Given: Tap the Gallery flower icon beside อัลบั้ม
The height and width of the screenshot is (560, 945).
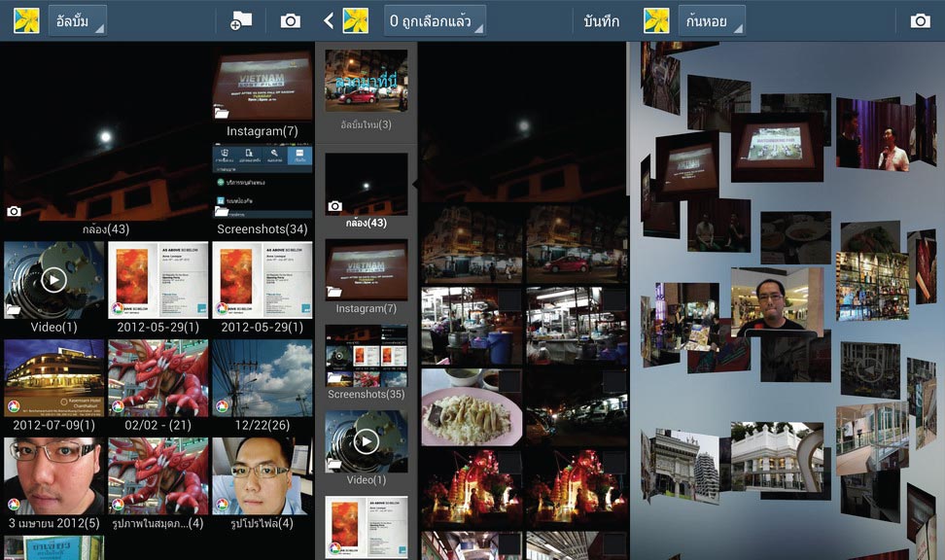Looking at the screenshot, I should tap(26, 21).
